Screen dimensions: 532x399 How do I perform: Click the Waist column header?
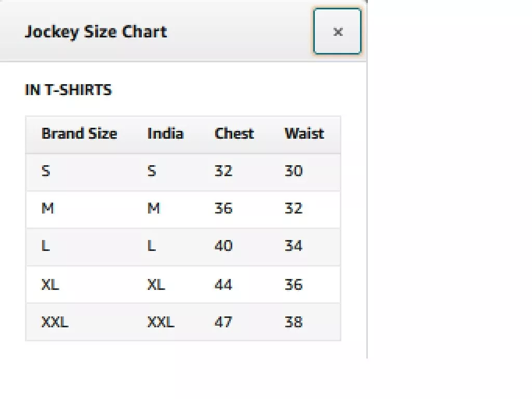(304, 134)
